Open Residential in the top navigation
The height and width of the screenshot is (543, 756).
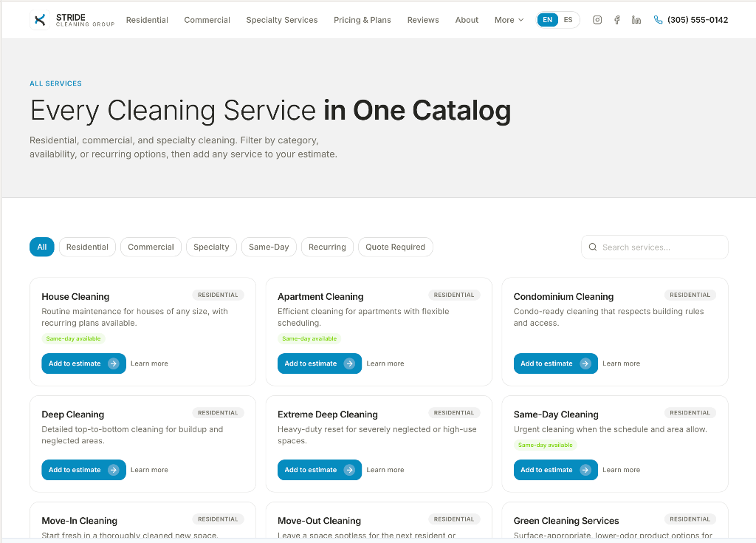point(147,20)
